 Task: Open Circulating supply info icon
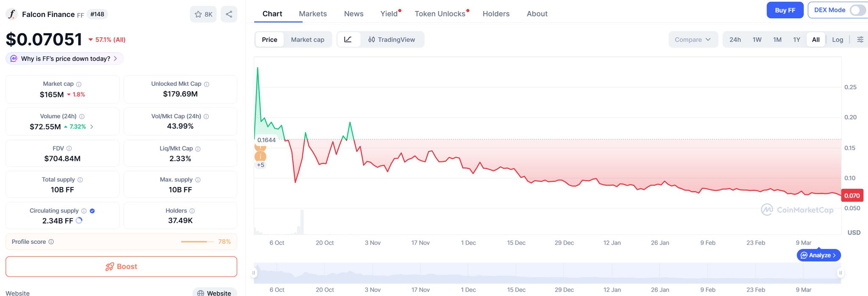(x=84, y=211)
